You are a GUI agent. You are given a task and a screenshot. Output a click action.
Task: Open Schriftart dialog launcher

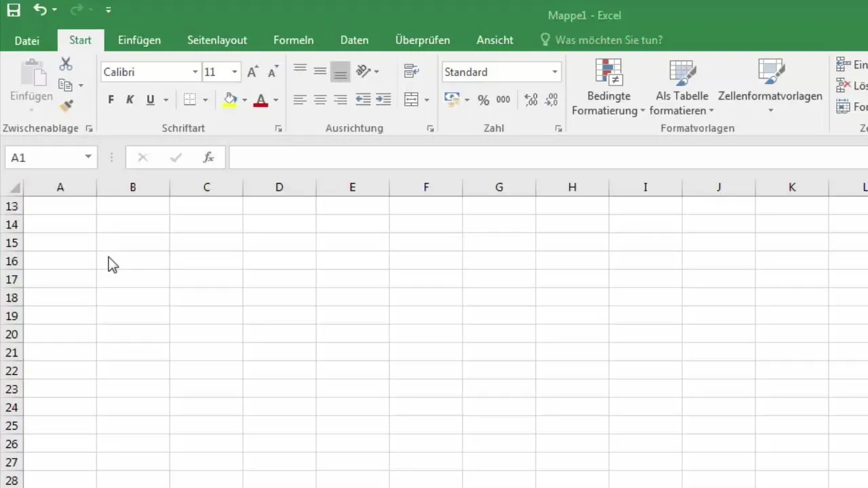click(278, 128)
